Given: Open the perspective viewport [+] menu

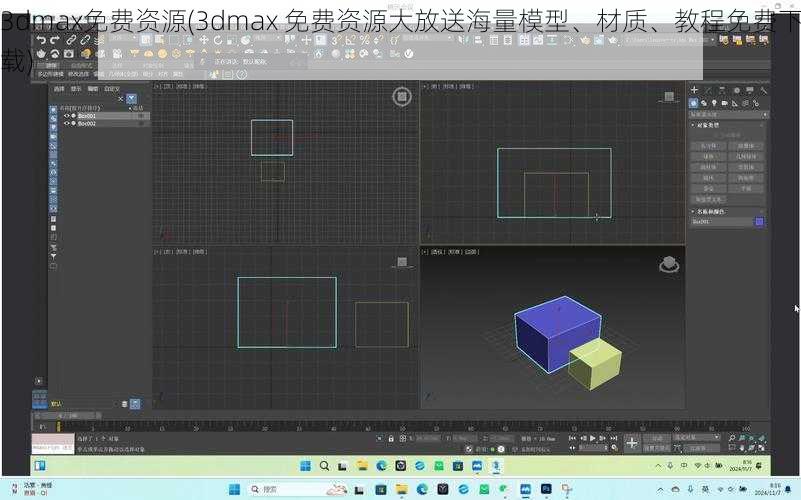Looking at the screenshot, I should click(x=425, y=252).
